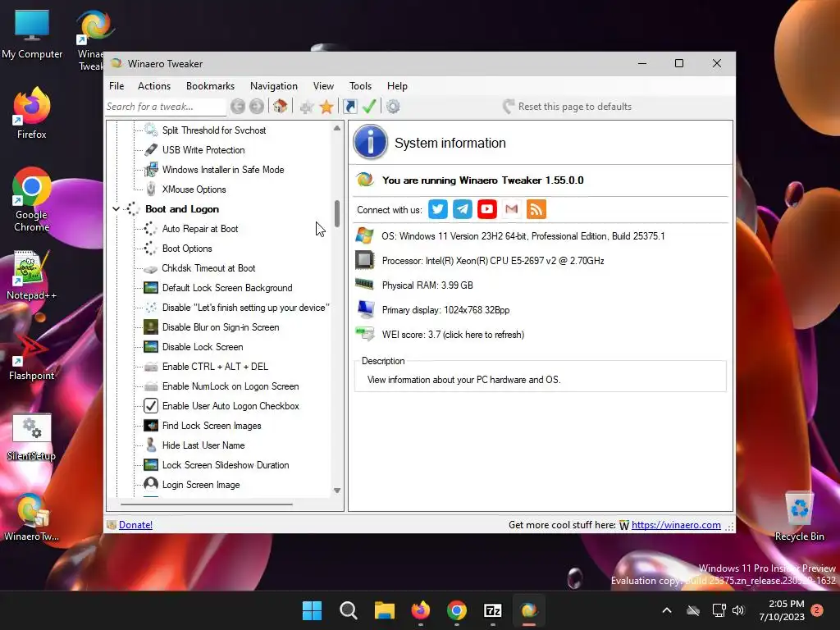Click the Hide Last User Name icon
Viewport: 840px width, 630px height.
(x=151, y=445)
